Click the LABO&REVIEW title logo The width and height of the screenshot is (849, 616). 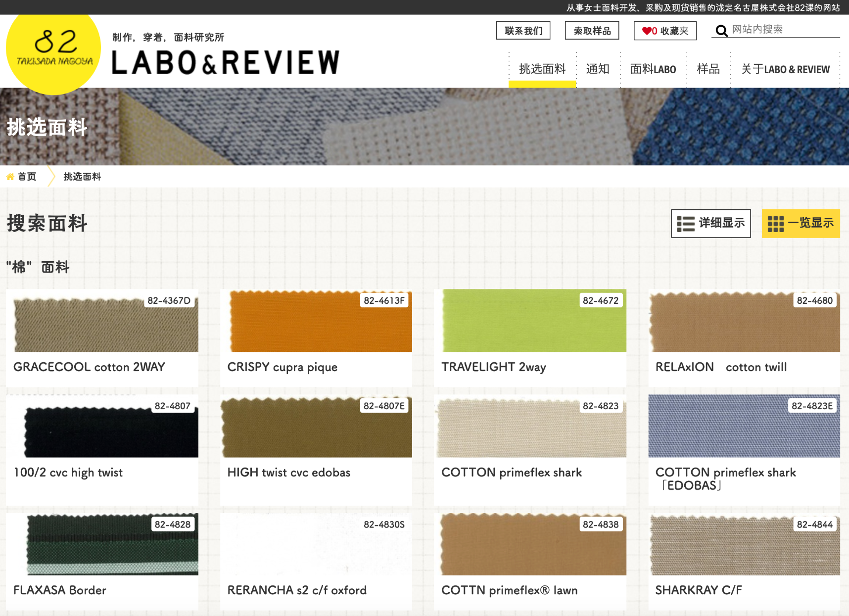[225, 62]
